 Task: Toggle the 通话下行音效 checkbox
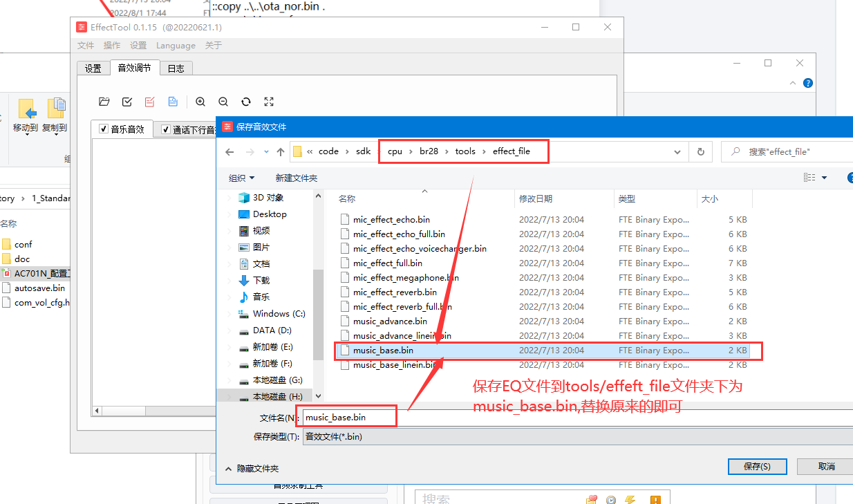click(x=165, y=129)
